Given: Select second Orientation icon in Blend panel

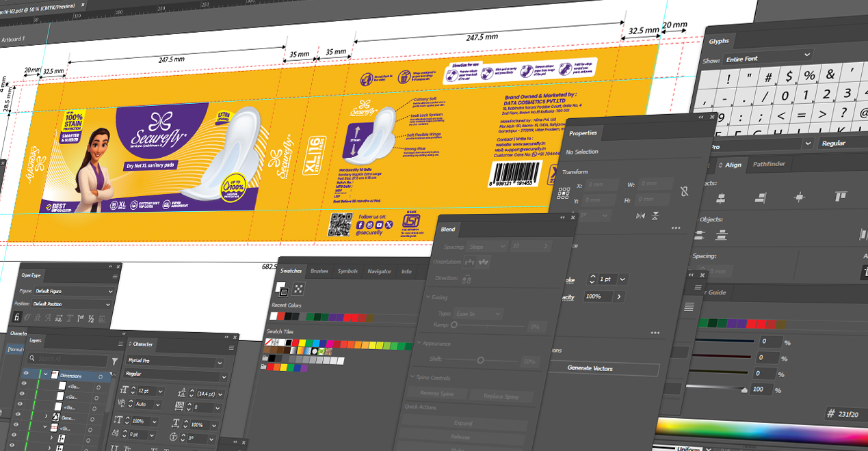Looking at the screenshot, I should [x=484, y=262].
